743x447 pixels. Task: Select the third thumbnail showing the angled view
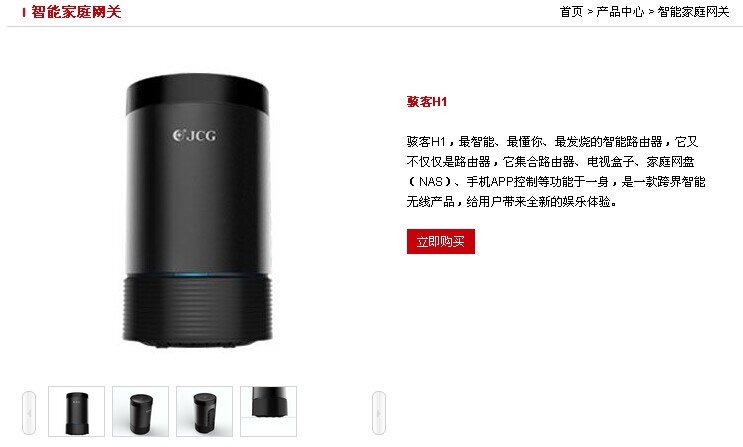204,411
